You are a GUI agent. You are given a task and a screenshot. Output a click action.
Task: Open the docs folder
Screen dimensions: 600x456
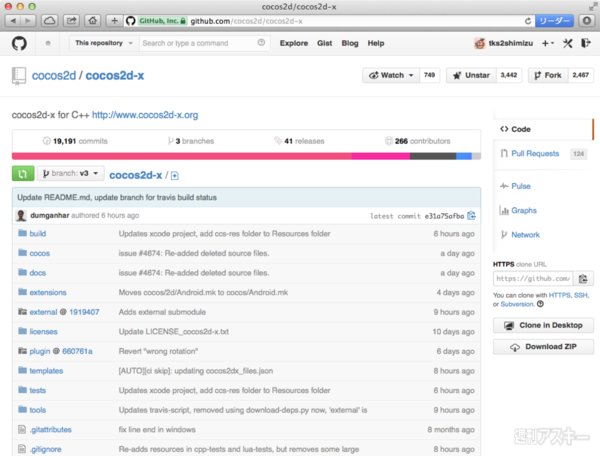pyautogui.click(x=38, y=273)
